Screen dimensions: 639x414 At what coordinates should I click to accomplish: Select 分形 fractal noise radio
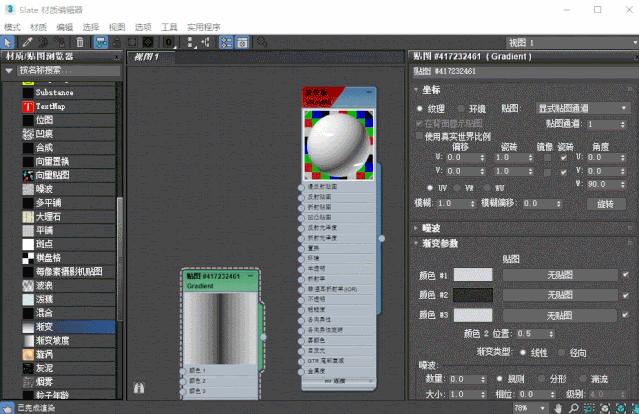point(542,379)
